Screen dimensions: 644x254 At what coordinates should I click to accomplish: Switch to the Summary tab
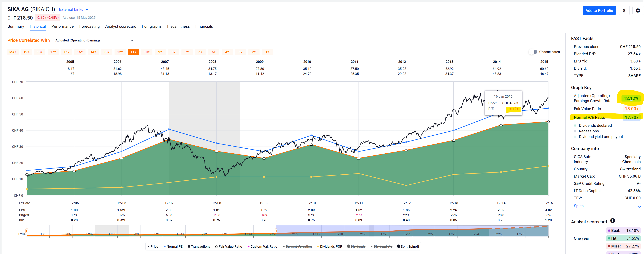[x=16, y=26]
